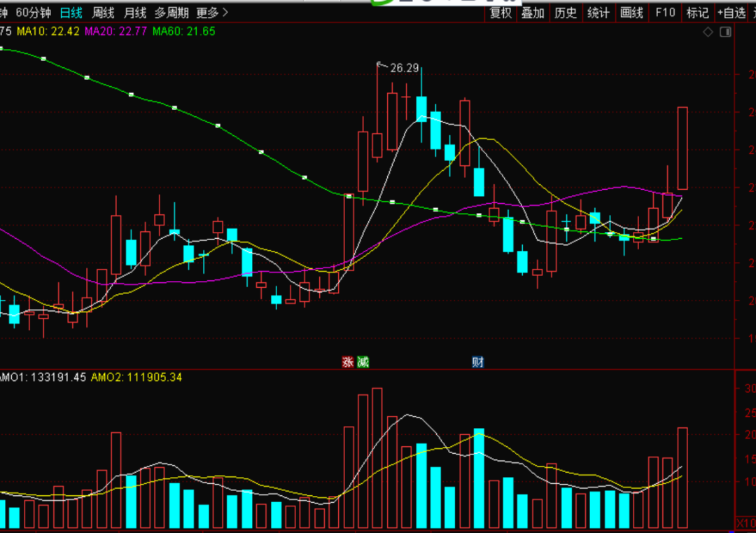The height and width of the screenshot is (533, 756).
Task: Select the latest red volume bar
Action: (x=682, y=478)
